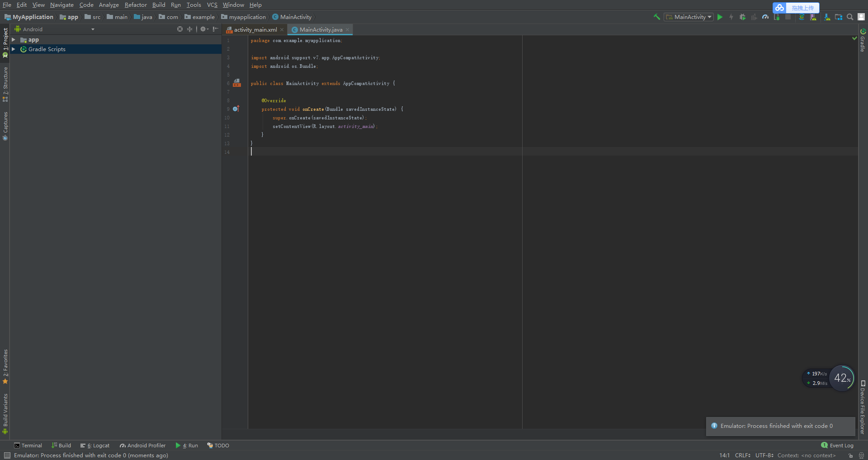Toggle the Build Variants tool window
Image resolution: width=868 pixels, height=460 pixels.
tap(5, 413)
